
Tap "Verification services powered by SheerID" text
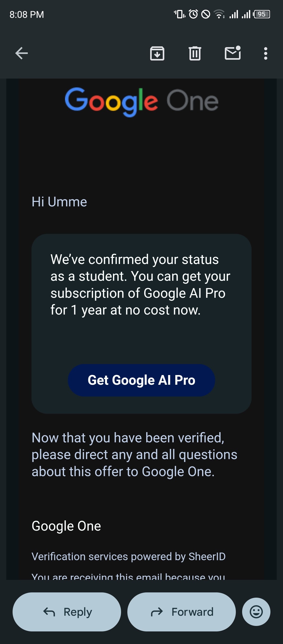pyautogui.click(x=128, y=557)
